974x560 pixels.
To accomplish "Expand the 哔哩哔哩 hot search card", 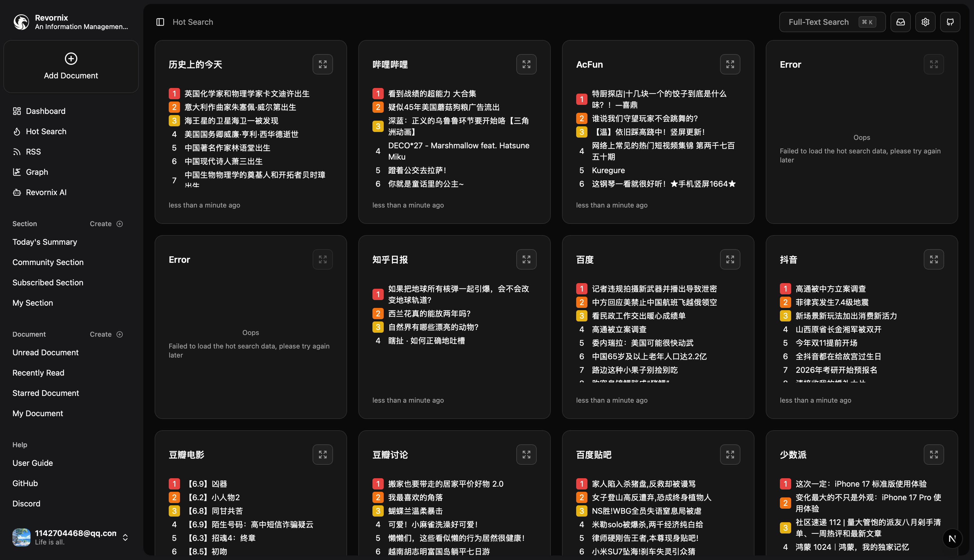I will pyautogui.click(x=526, y=64).
